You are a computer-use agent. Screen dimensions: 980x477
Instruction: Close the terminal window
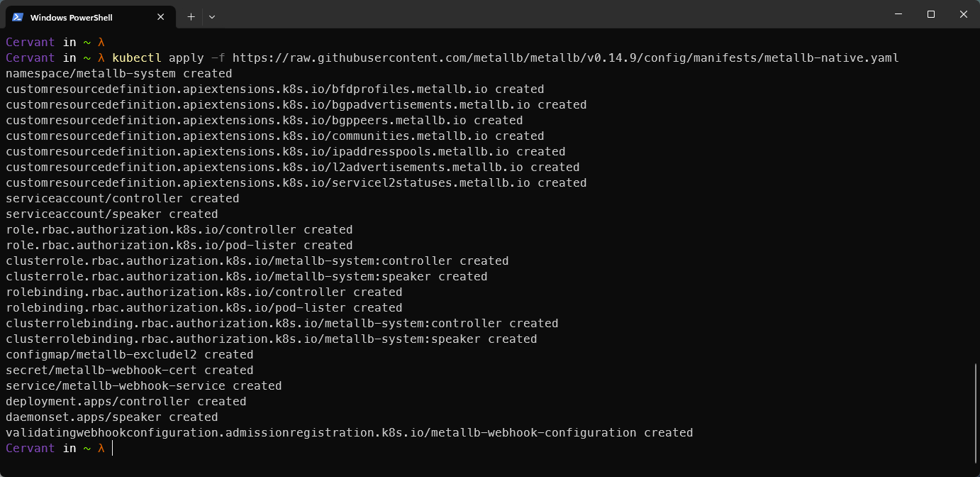point(963,14)
